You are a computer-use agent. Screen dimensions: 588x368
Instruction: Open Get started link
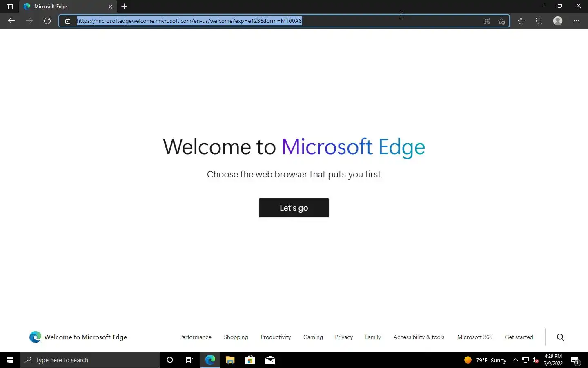click(519, 337)
